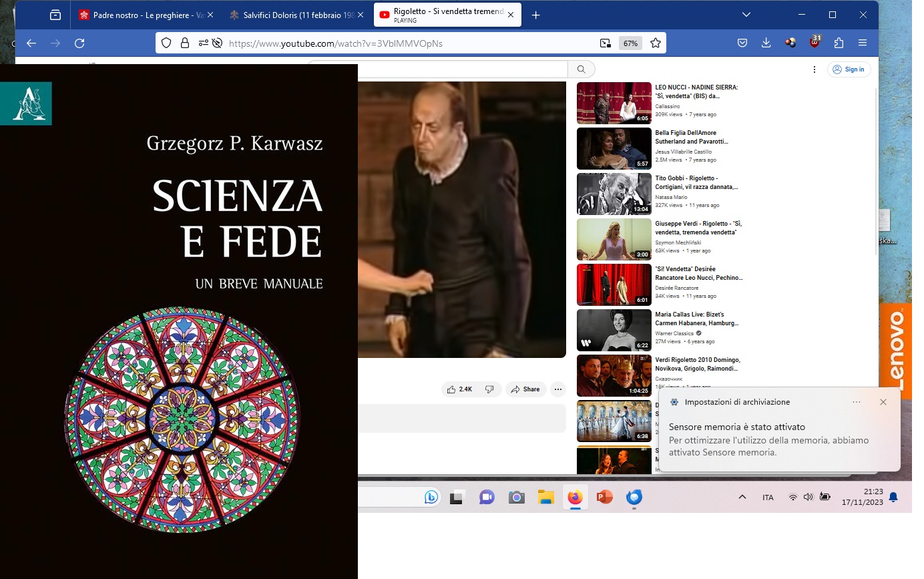Open the shield tracking protection panel
Screen dimensions: 924x579
167,43
